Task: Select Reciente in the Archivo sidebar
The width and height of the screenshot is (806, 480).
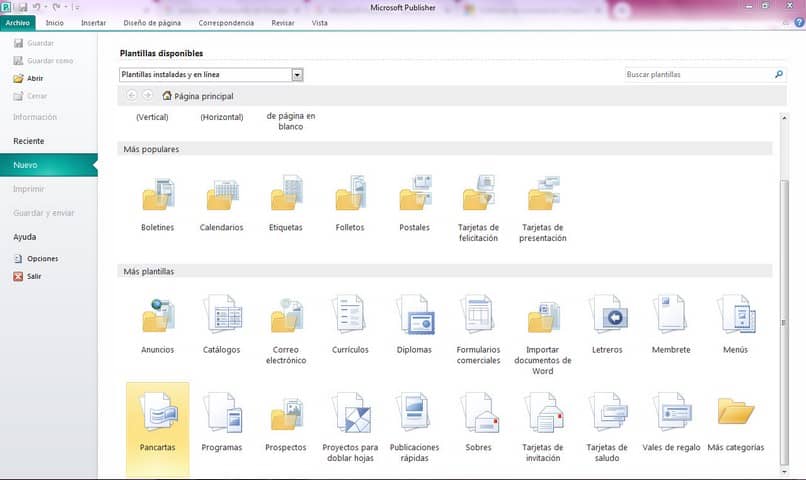Action: [x=28, y=141]
